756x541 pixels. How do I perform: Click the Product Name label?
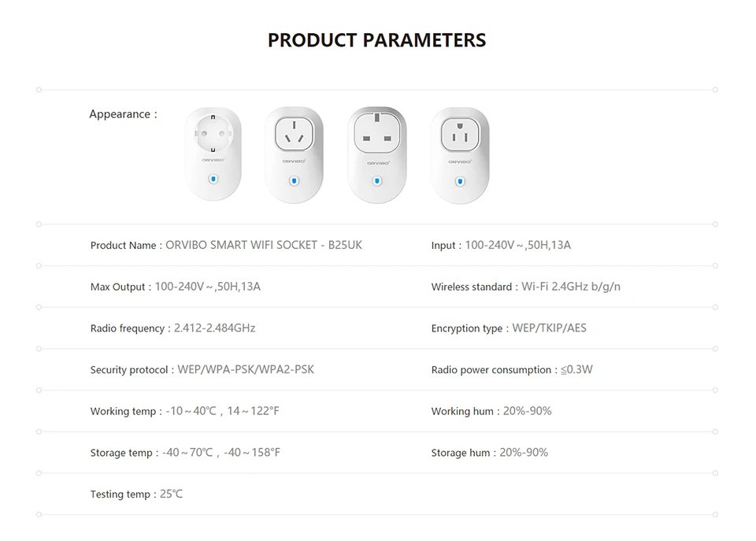point(126,246)
